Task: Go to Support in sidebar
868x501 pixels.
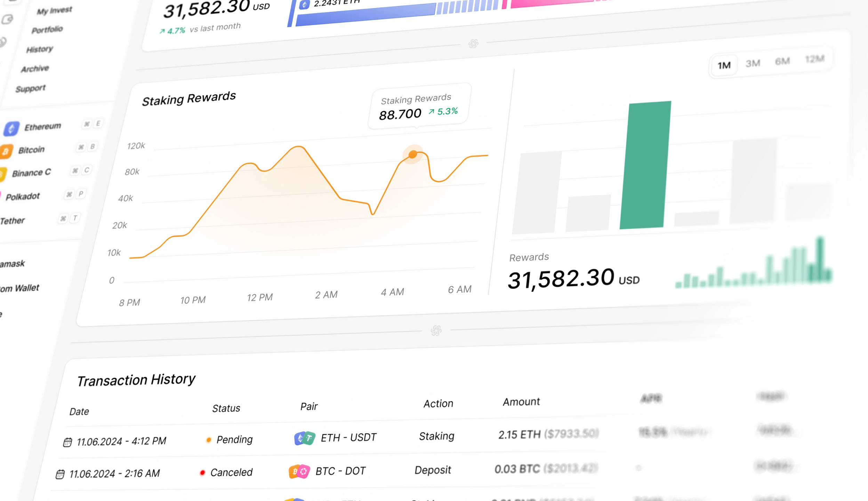Action: click(31, 89)
